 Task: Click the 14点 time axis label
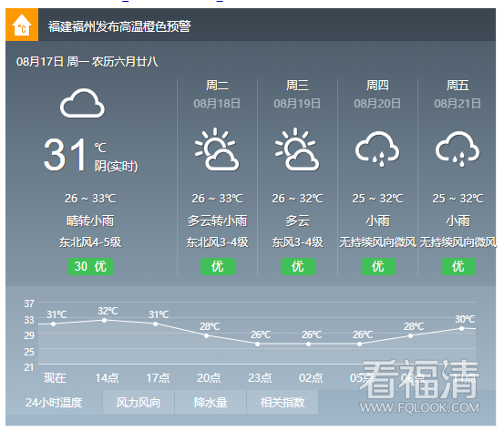(107, 377)
